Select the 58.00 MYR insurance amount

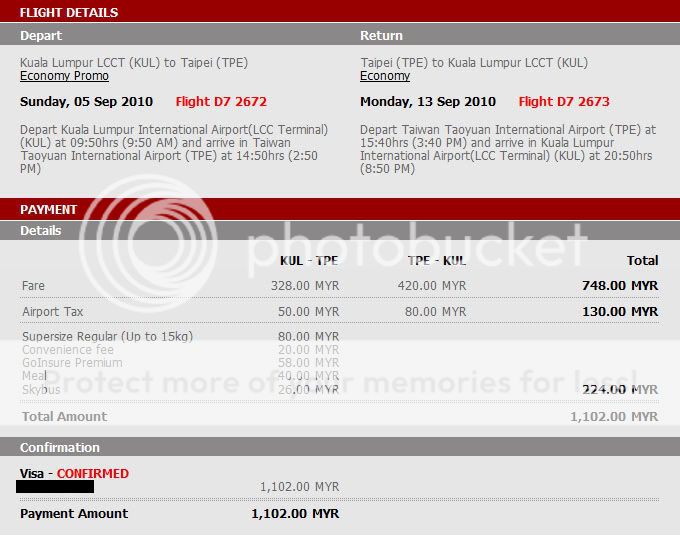click(308, 363)
